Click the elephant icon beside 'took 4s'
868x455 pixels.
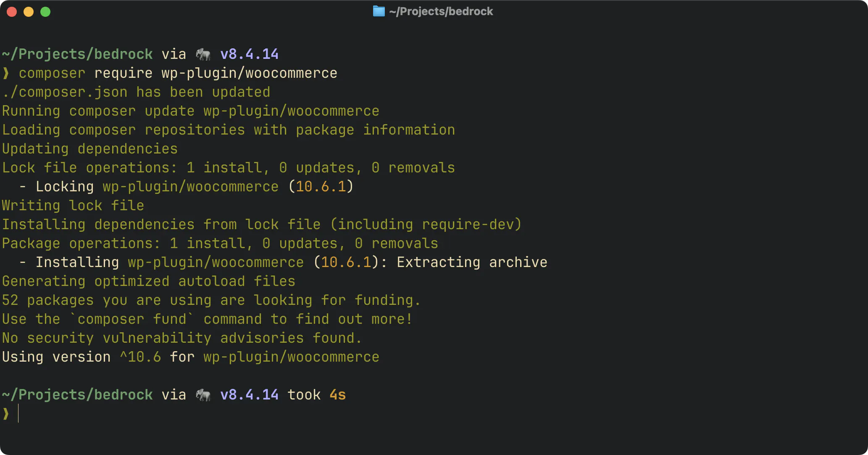(203, 395)
